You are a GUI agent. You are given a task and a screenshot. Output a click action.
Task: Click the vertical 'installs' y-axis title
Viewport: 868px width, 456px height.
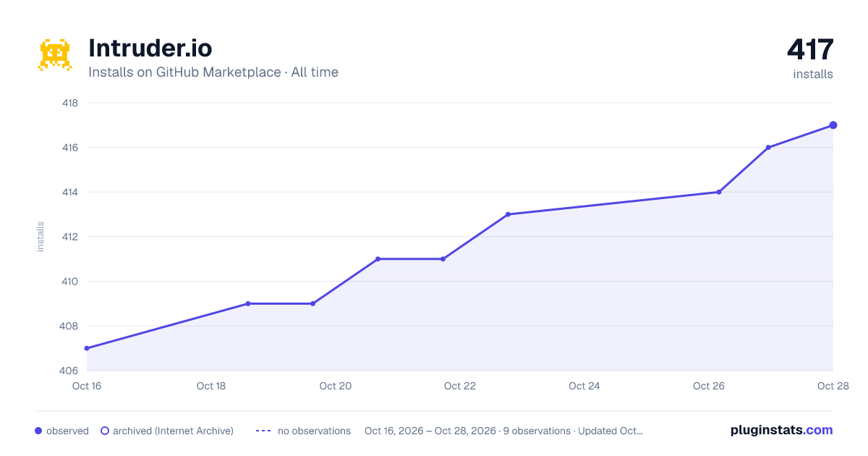(x=41, y=237)
